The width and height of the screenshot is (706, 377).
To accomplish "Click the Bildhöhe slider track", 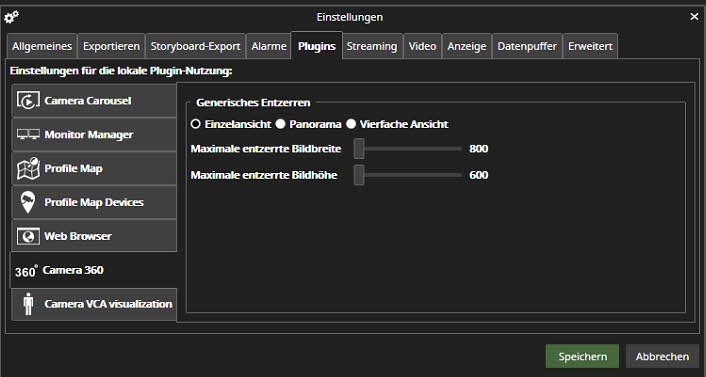I will (x=407, y=175).
